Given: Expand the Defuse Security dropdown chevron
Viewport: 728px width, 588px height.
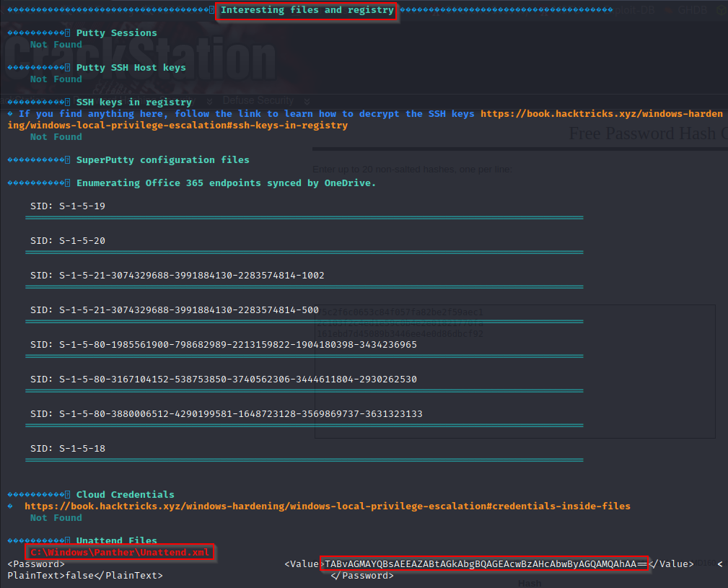Looking at the screenshot, I should [307, 101].
